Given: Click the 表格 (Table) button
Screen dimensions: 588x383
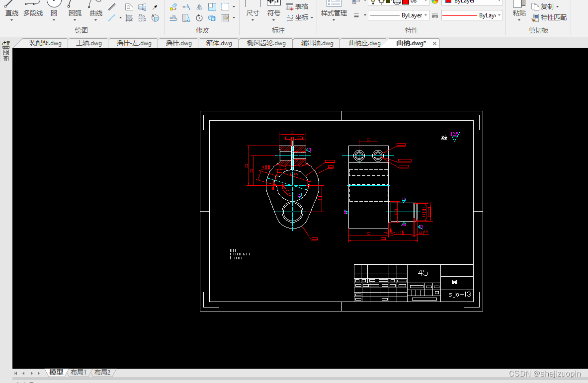Looking at the screenshot, I should pos(297,7).
